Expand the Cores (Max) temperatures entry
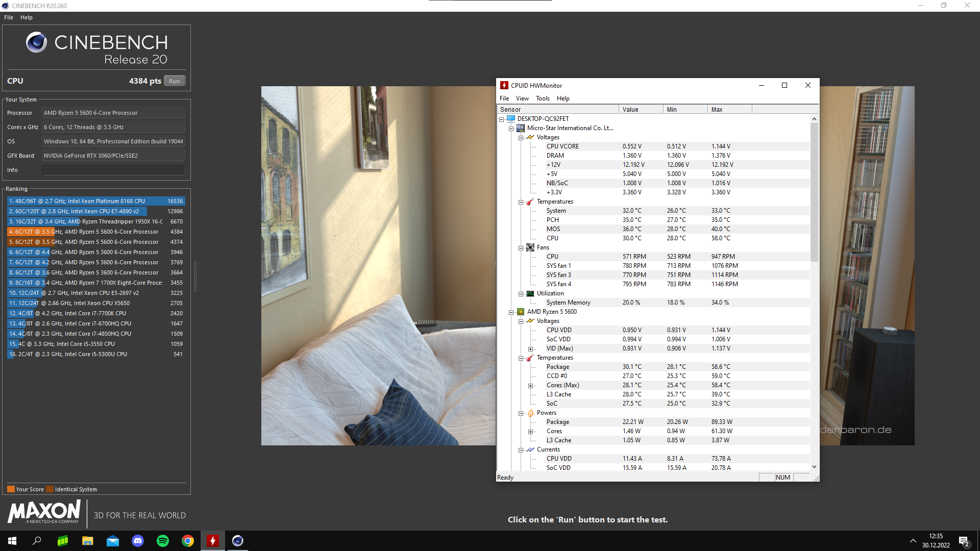Screen dimensions: 980x551 (x=530, y=386)
